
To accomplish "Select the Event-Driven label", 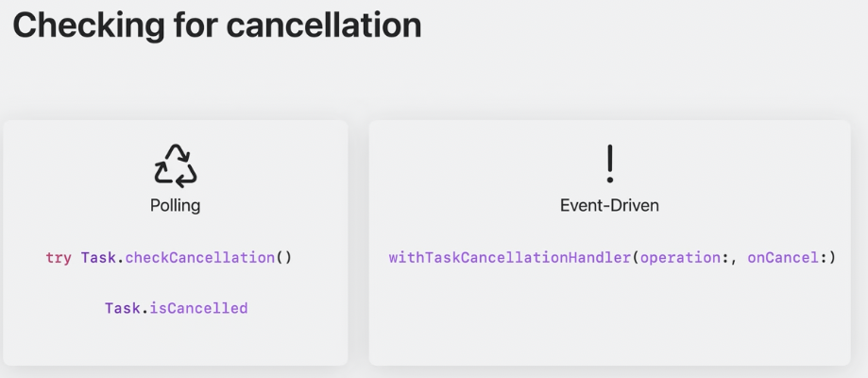I will click(609, 206).
